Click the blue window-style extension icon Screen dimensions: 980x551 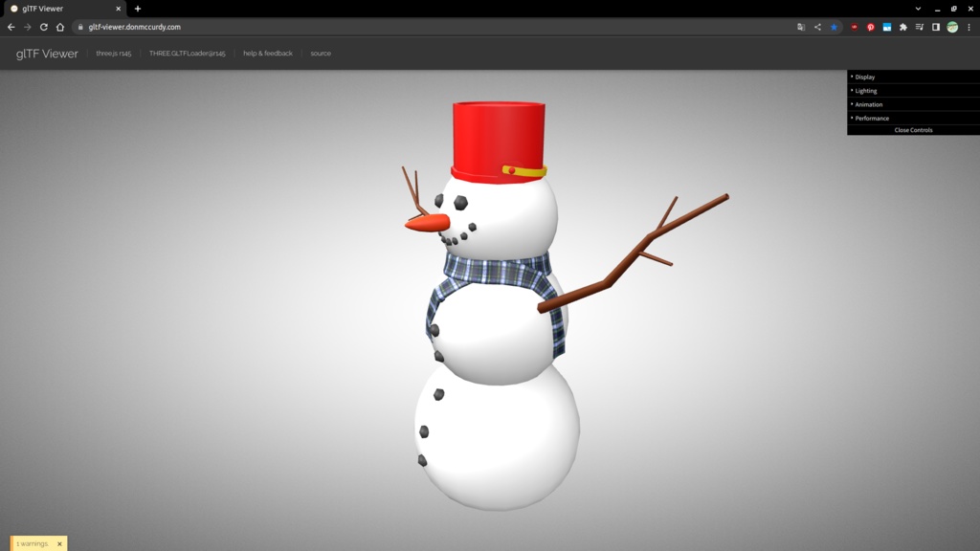(887, 27)
